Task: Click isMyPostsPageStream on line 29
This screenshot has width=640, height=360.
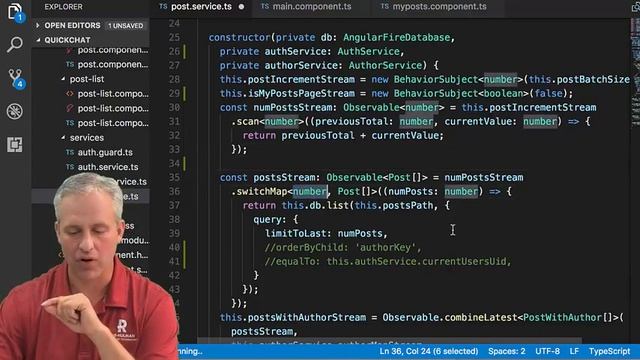Action: pos(301,93)
